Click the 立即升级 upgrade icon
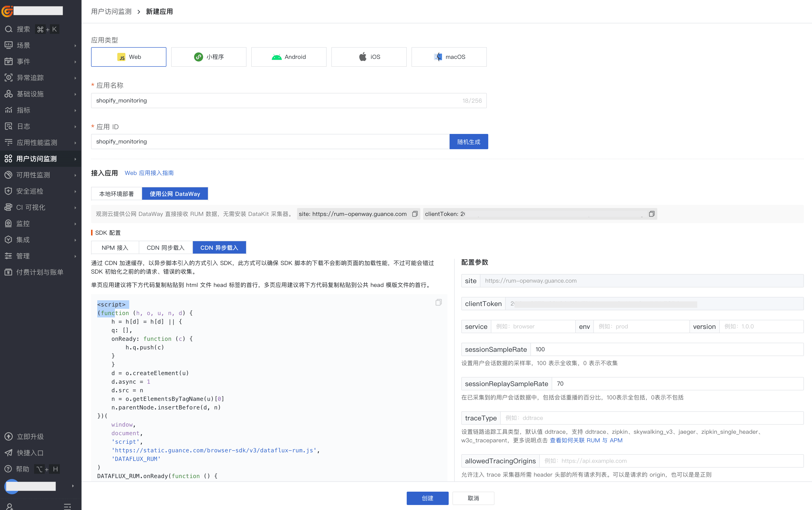This screenshot has width=812, height=510. click(9, 437)
